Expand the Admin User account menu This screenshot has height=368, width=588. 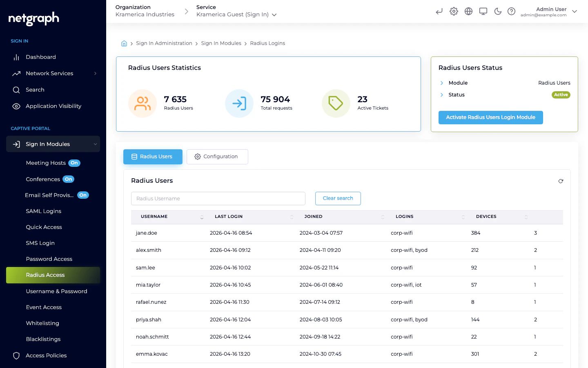click(x=575, y=11)
